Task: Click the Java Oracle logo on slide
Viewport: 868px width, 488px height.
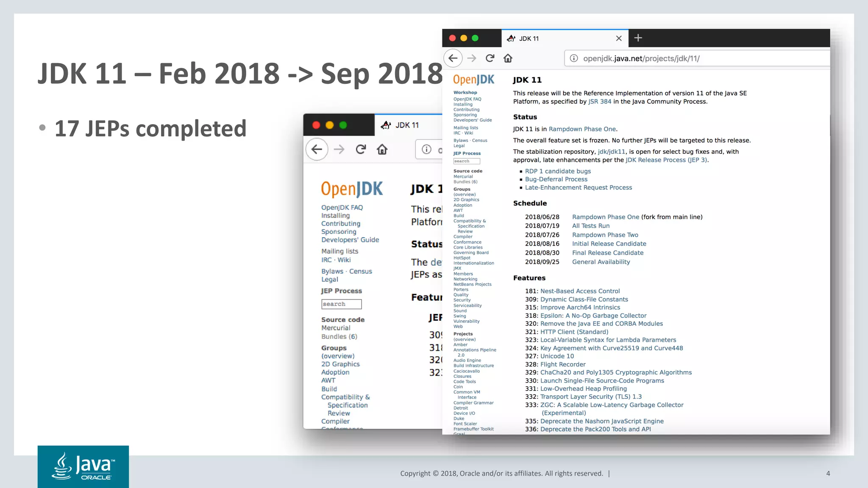Action: click(83, 466)
